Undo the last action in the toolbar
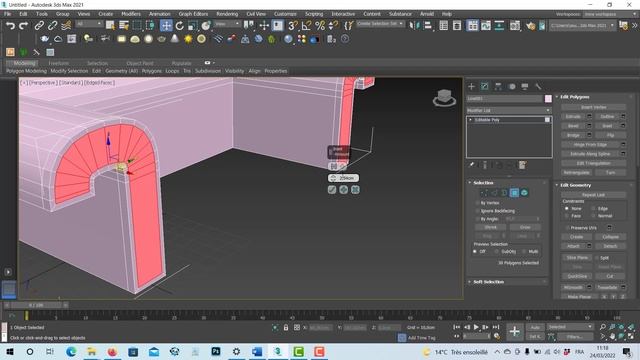 coord(10,26)
